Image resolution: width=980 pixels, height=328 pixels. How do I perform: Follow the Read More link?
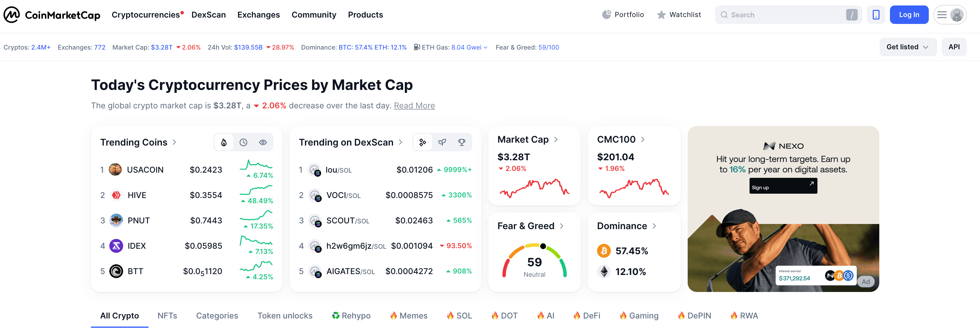pyautogui.click(x=414, y=105)
